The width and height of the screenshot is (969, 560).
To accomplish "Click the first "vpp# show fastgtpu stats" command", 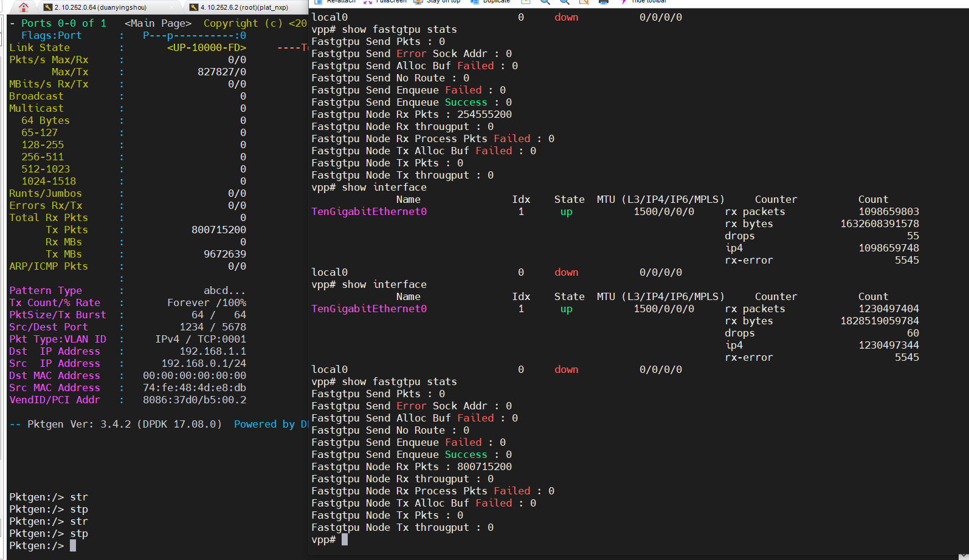I will [x=384, y=29].
